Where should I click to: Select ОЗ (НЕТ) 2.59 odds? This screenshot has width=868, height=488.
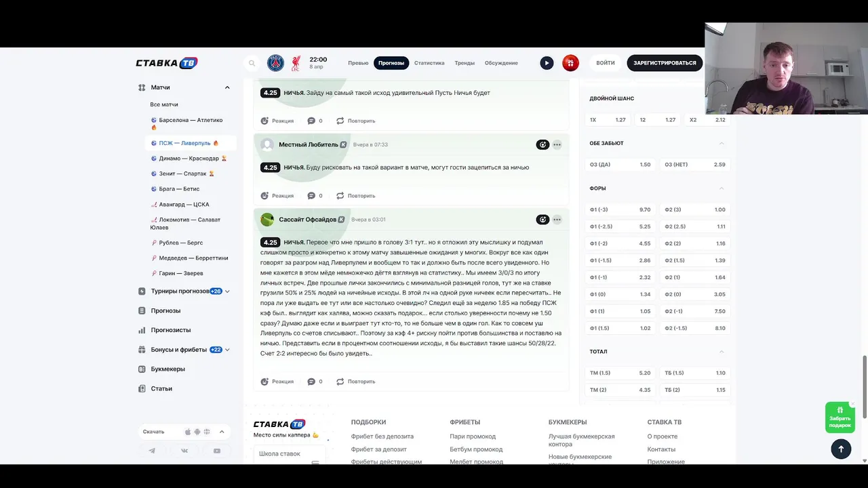[x=695, y=165]
